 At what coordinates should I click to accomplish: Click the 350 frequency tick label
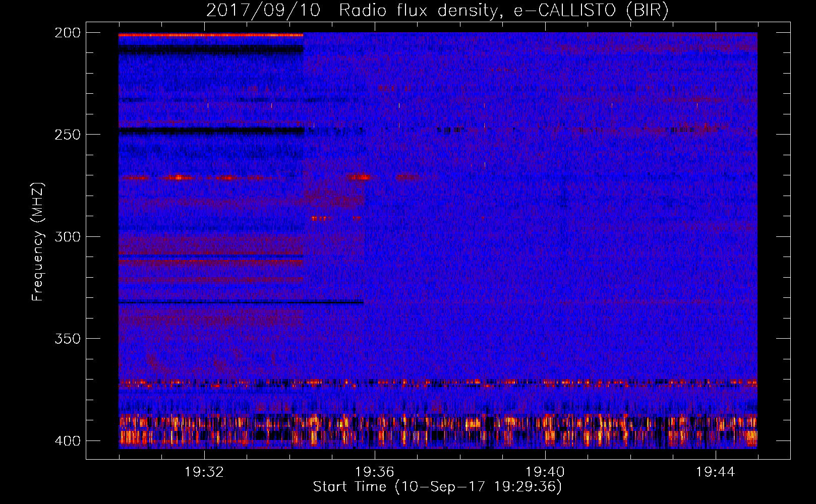[x=68, y=338]
